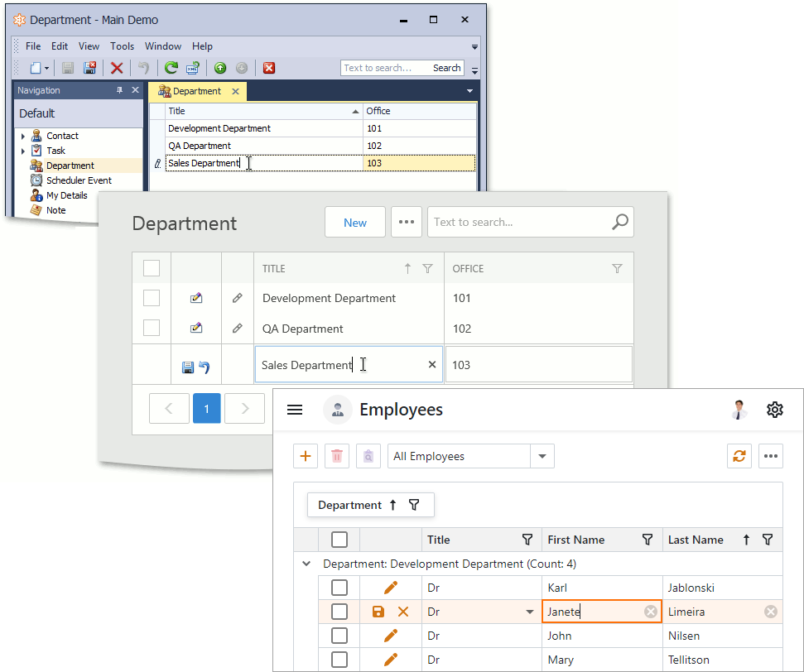Close the Department tab in Main Demo

coord(235,91)
